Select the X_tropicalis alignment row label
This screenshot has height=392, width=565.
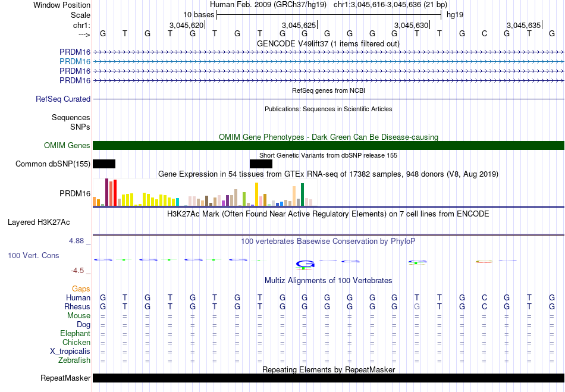(x=70, y=352)
